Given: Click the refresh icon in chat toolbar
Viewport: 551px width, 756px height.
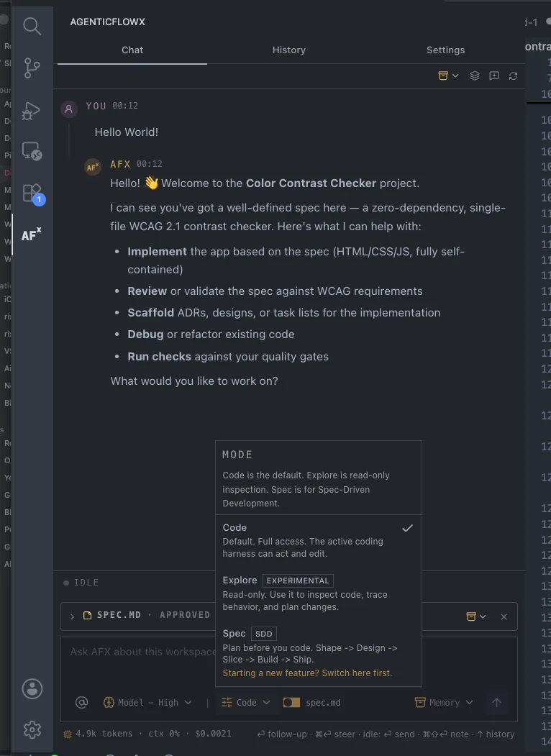Looking at the screenshot, I should coord(514,76).
